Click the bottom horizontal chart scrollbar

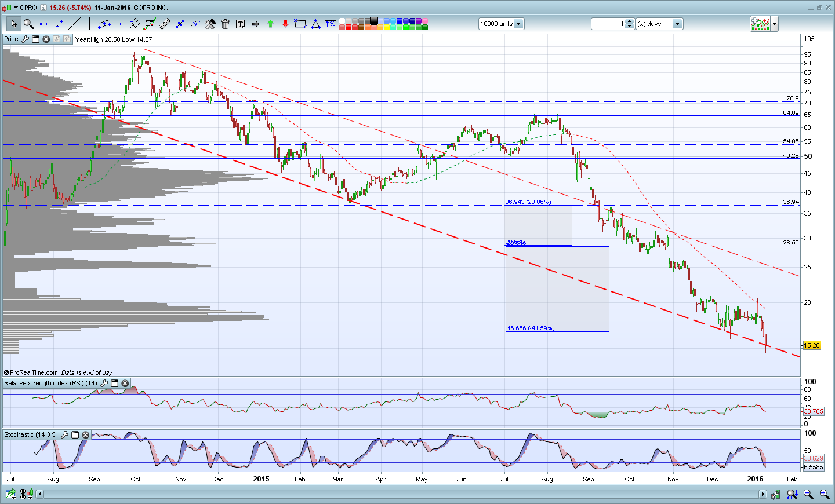pyautogui.click(x=401, y=494)
